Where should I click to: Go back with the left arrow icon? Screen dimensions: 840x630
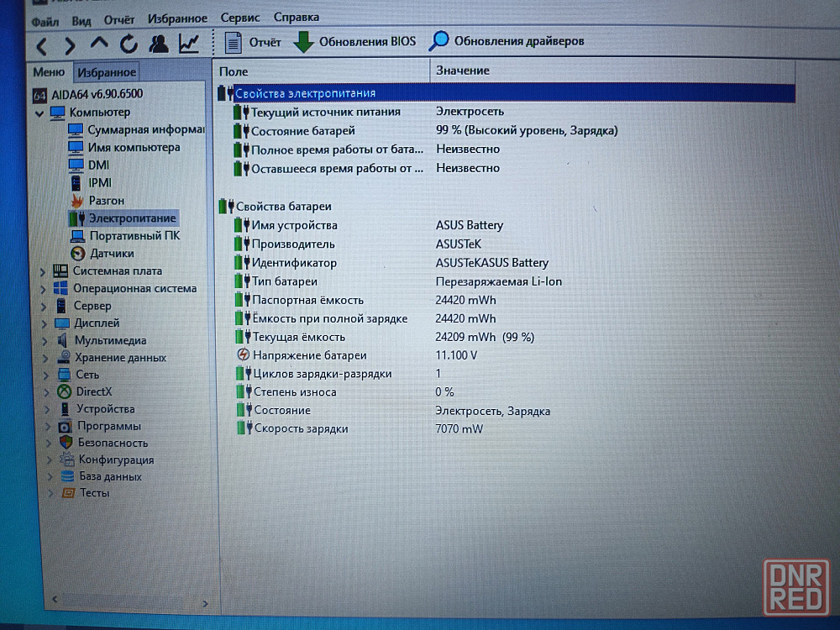(x=42, y=46)
